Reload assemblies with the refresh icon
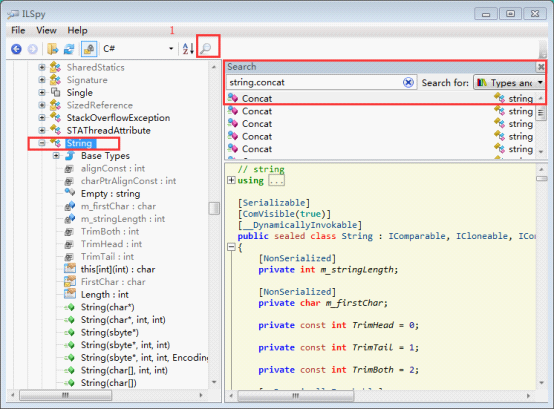Image resolution: width=554 pixels, height=409 pixels. pyautogui.click(x=69, y=49)
